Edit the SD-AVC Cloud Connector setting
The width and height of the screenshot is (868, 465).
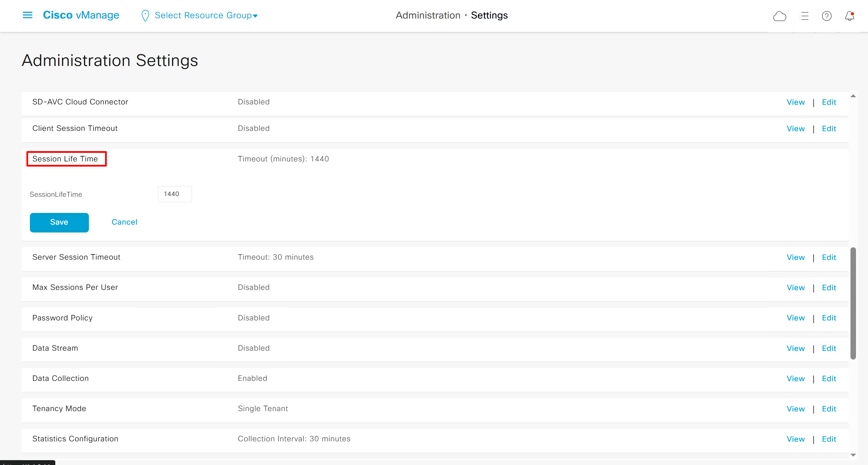[829, 102]
